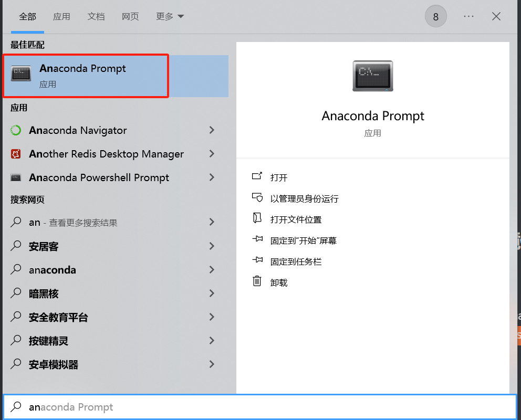The height and width of the screenshot is (420, 521).
Task: Click the search icon beside 暗黑核
Action: (x=16, y=293)
